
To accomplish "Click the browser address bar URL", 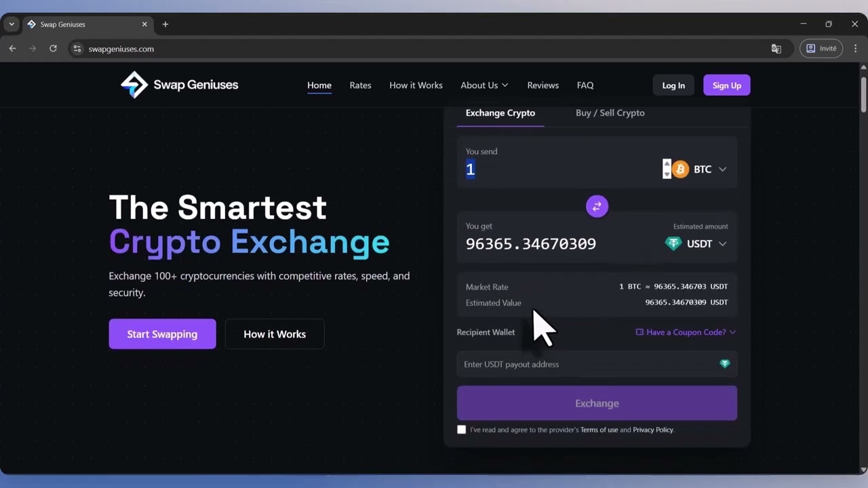I will coord(121,49).
